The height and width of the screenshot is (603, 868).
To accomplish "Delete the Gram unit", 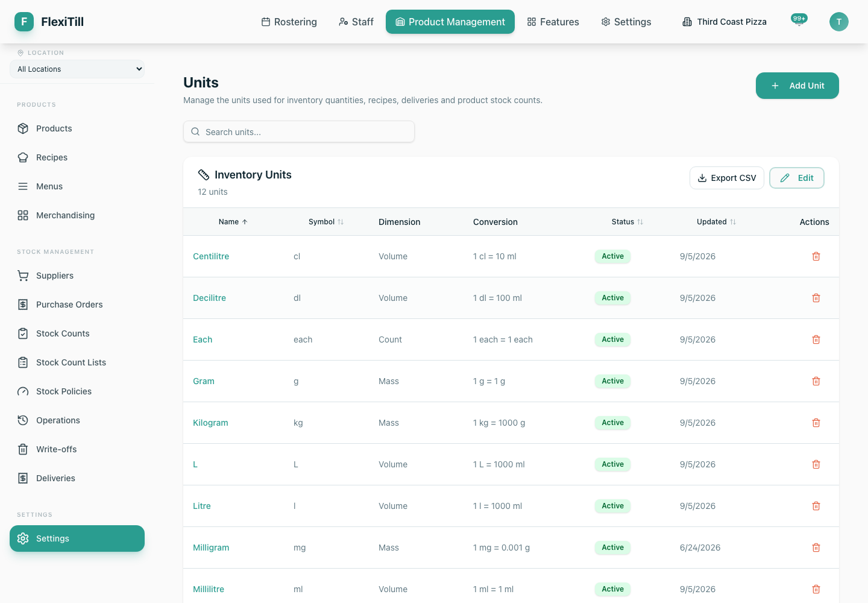I will tap(816, 381).
